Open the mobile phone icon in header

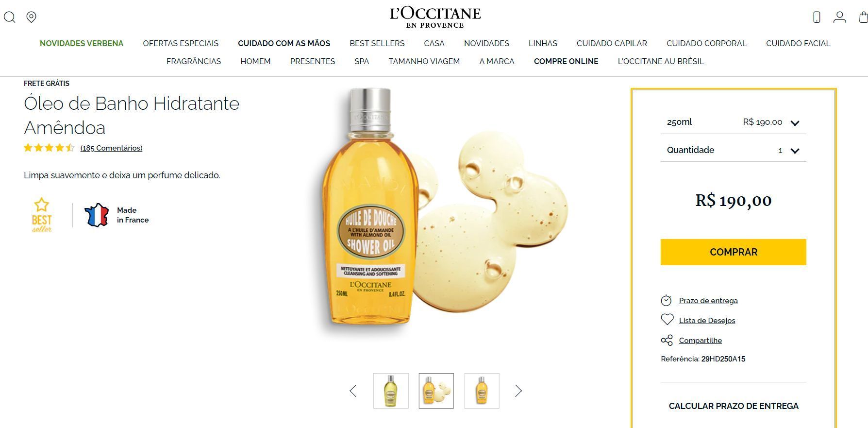(817, 17)
